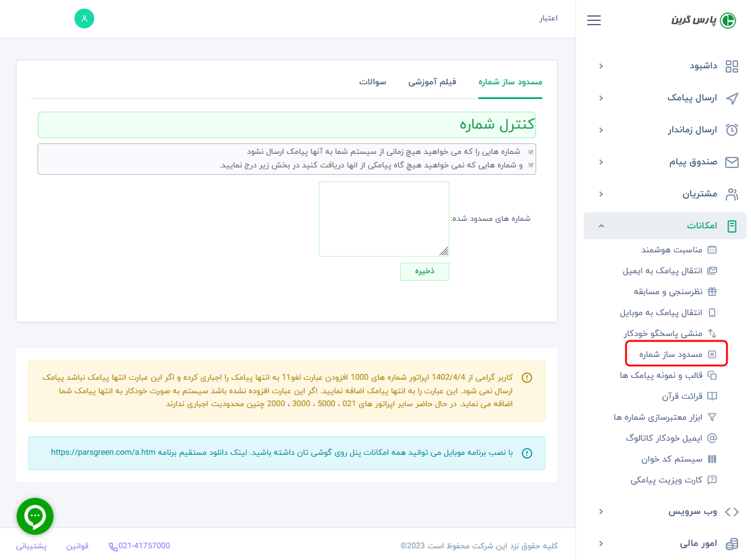Click the hamburger menu icon

(x=594, y=20)
